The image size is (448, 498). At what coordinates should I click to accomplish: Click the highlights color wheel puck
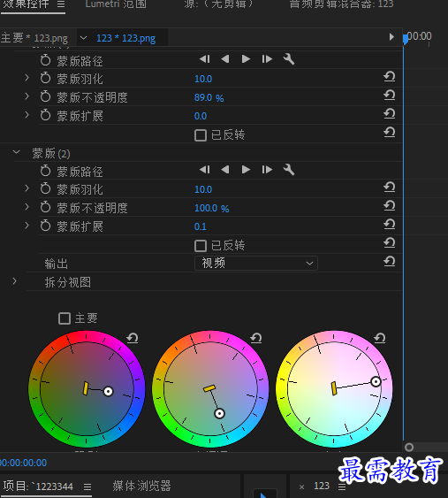376,381
